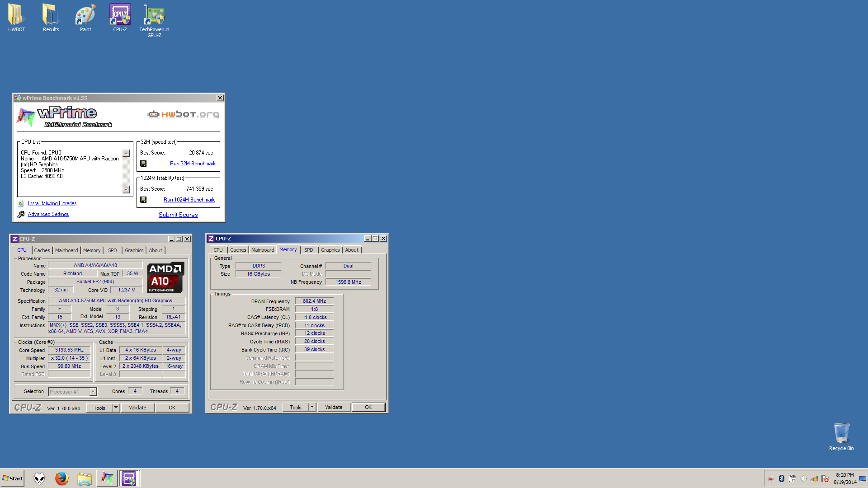Click OK in the right CPU-Z window
The width and height of the screenshot is (868, 488).
(x=368, y=407)
